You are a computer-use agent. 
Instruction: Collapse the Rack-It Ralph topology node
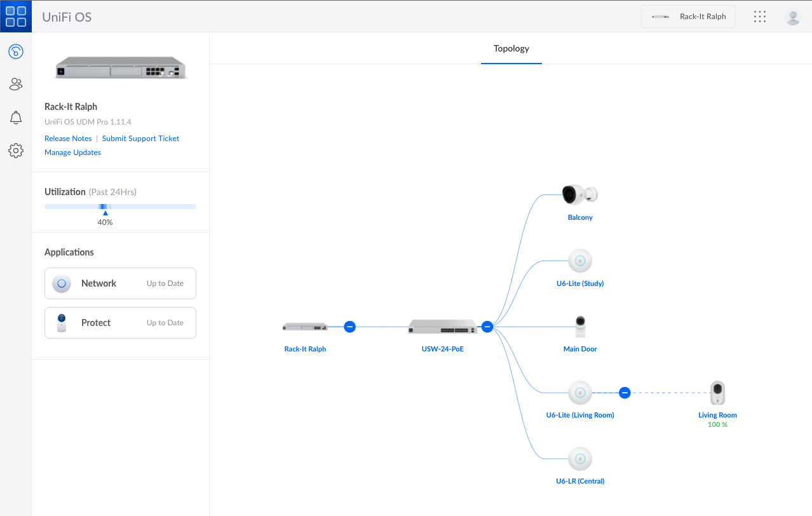point(349,327)
